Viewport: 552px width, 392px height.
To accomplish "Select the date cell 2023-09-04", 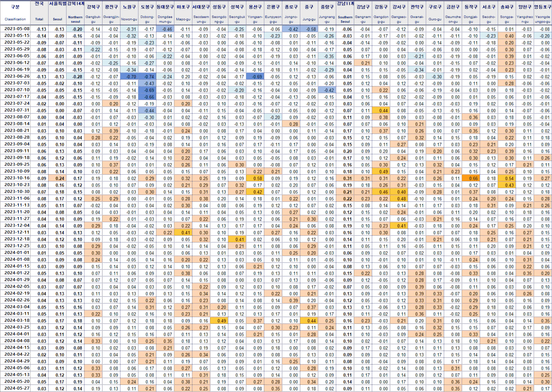I will pyautogui.click(x=17, y=144).
